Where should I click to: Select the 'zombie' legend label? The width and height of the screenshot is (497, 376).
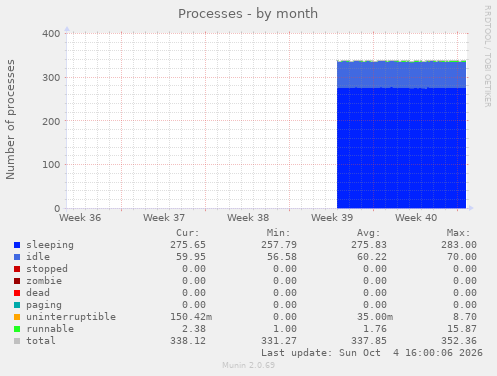[x=44, y=281]
